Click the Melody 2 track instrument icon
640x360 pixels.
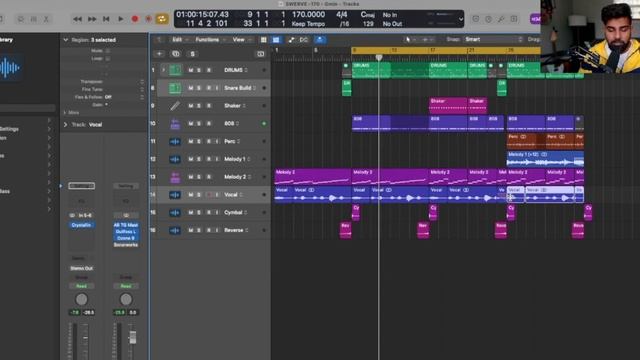click(175, 177)
